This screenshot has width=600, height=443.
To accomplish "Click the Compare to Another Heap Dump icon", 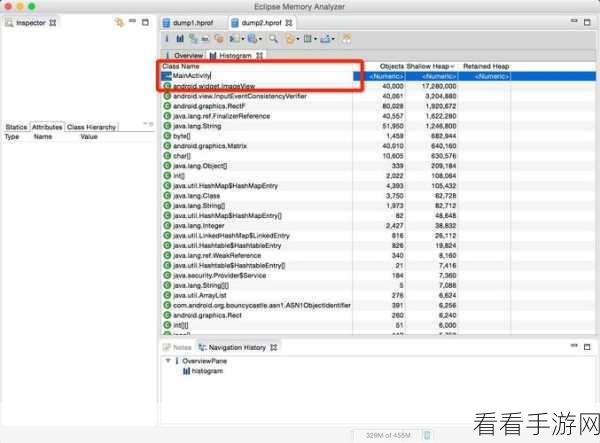I will (346, 39).
